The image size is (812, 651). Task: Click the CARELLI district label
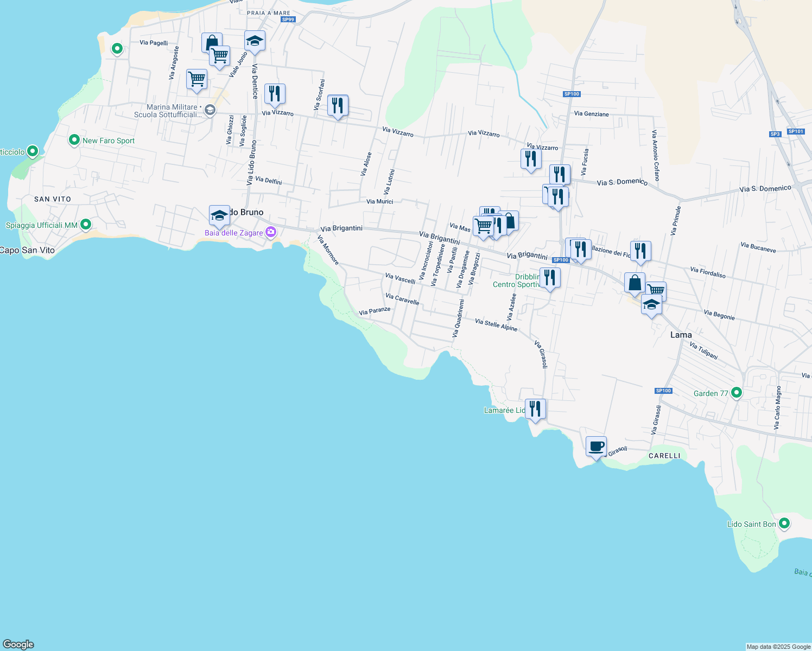[664, 456]
